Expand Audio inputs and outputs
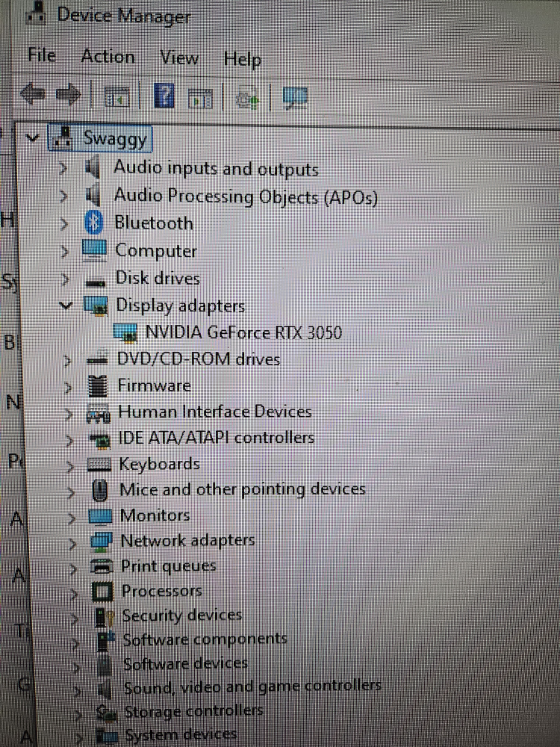The height and width of the screenshot is (747, 560). click(x=63, y=167)
